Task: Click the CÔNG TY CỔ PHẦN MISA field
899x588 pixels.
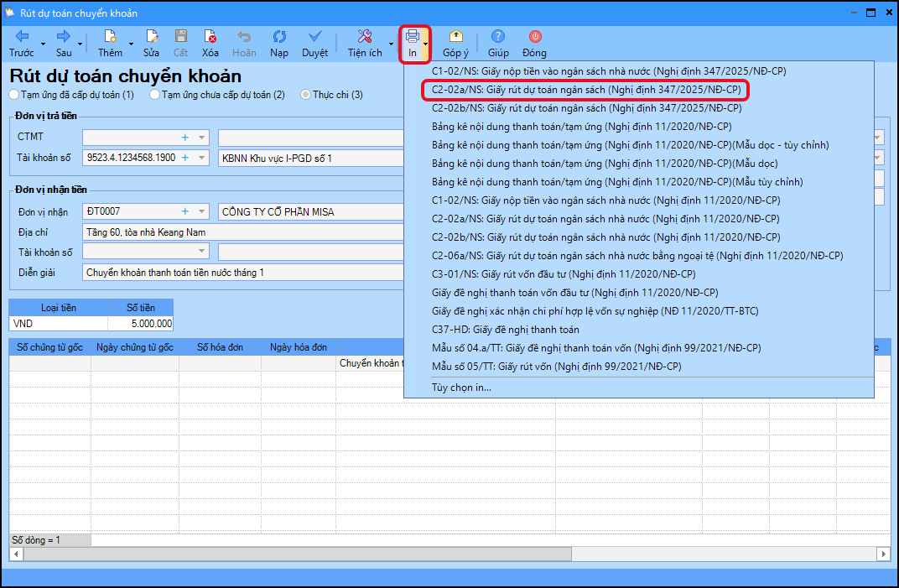Action: click(x=311, y=211)
